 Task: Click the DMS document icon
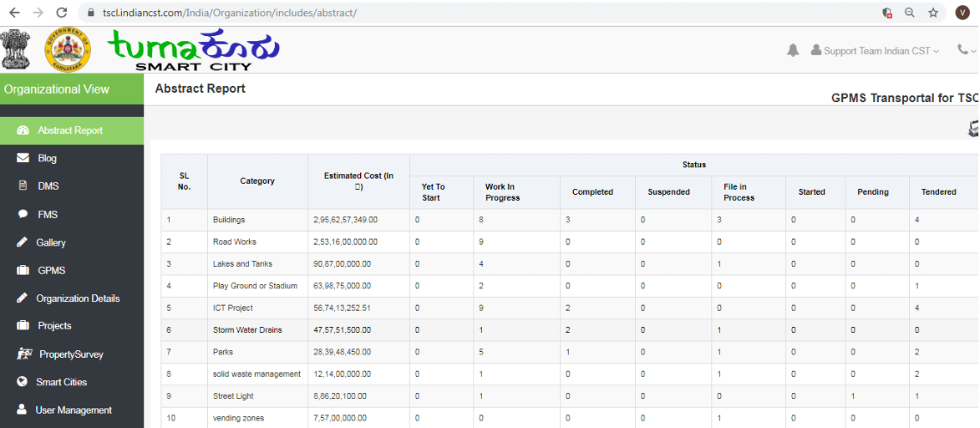23,186
